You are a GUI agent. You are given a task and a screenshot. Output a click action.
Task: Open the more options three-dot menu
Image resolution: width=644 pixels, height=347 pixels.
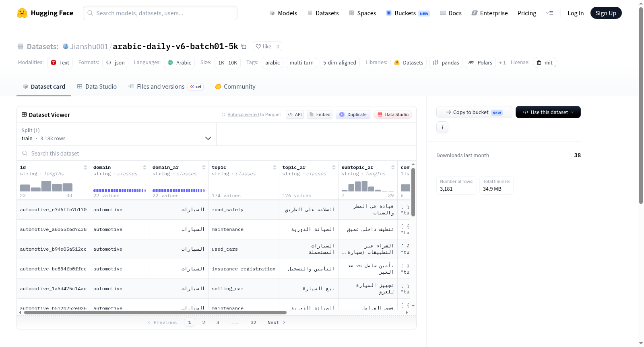click(442, 127)
